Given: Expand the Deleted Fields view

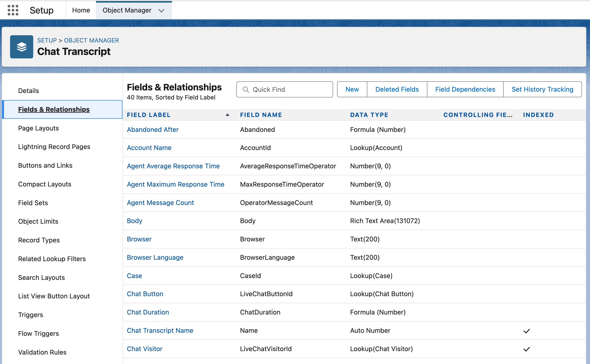Looking at the screenshot, I should pos(396,89).
